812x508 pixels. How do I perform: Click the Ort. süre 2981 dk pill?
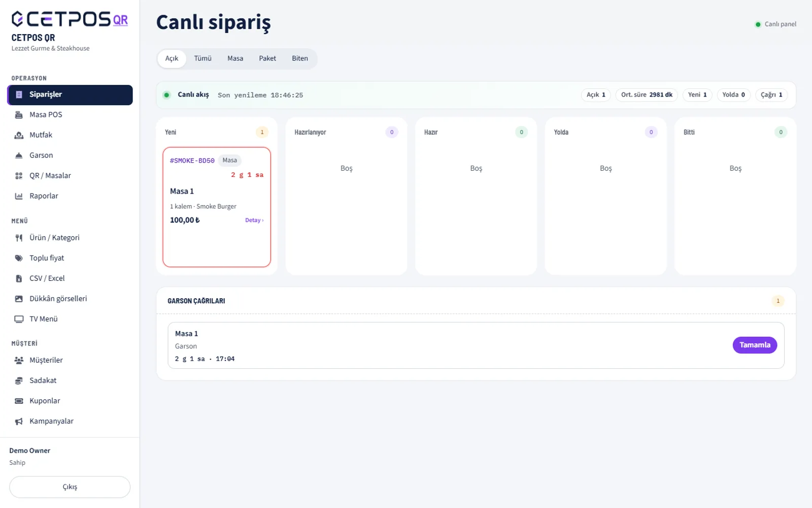(x=647, y=95)
